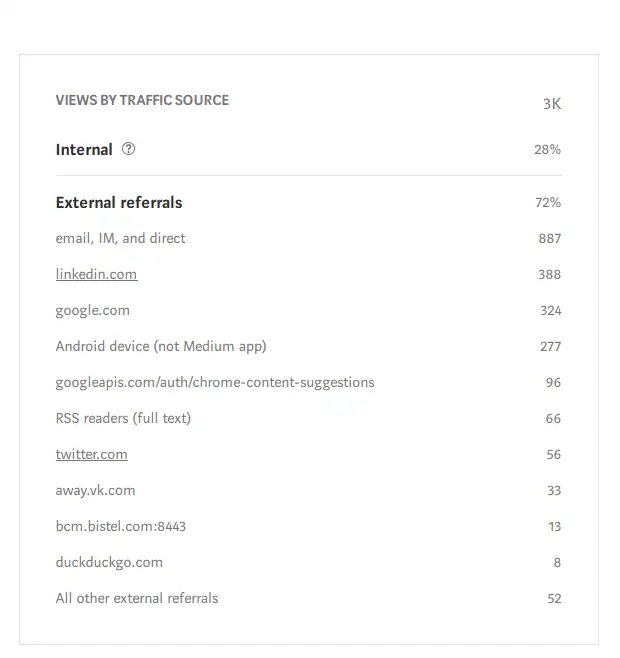
Task: Select the email, IM, and direct row
Action: click(121, 238)
